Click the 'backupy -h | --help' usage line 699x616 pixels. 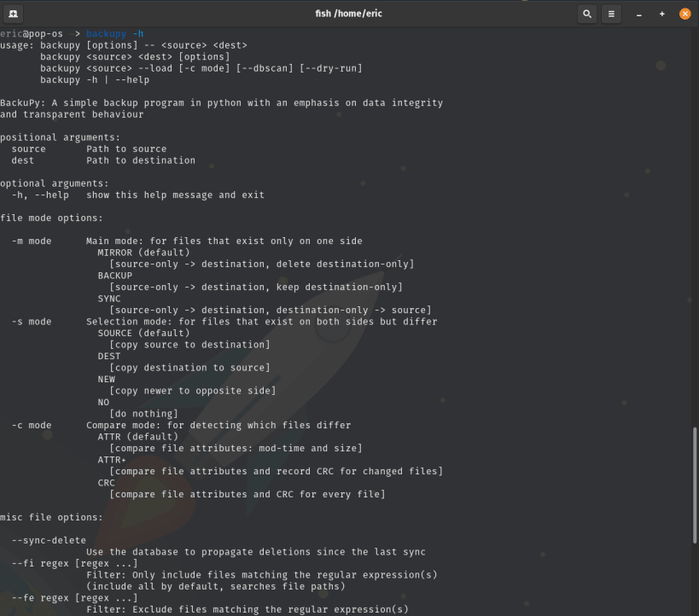[95, 80]
